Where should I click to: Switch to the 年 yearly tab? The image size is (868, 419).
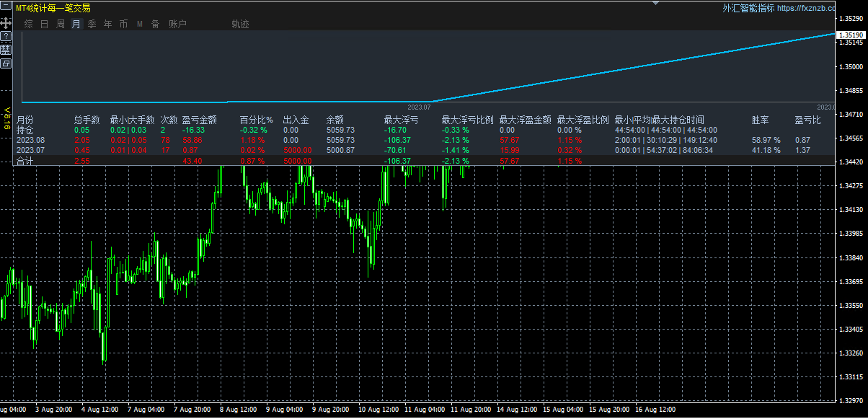click(x=108, y=24)
